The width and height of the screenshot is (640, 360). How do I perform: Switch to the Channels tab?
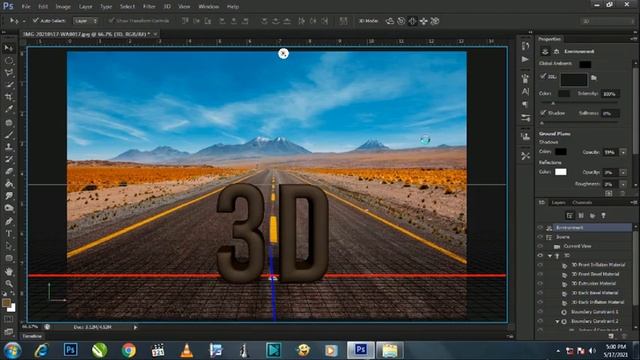582,202
